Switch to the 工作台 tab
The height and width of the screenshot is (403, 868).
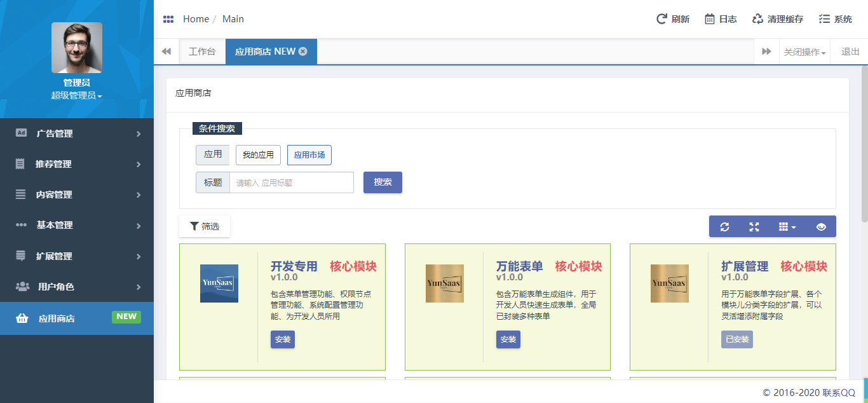(202, 52)
